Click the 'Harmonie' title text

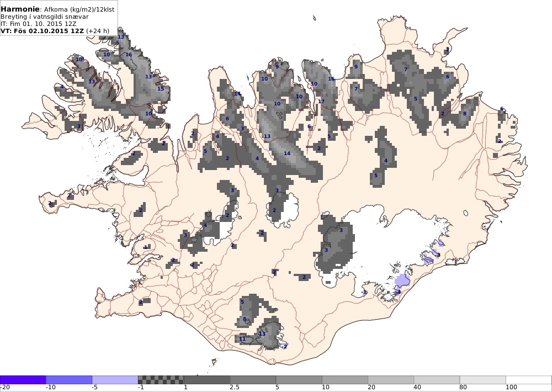[20, 9]
